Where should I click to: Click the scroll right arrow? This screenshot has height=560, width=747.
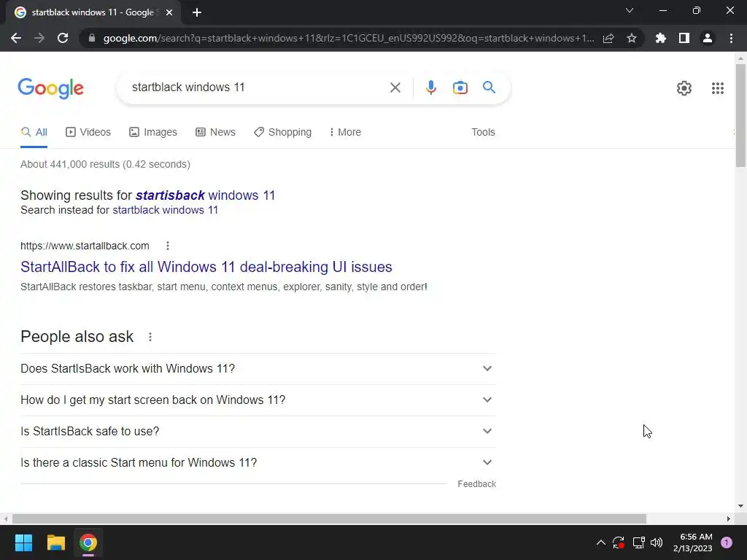click(x=729, y=518)
